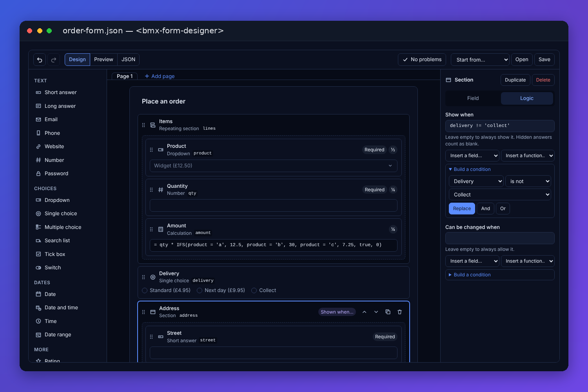Click the Delivery field drag handle
This screenshot has width=588, height=392.
(143, 277)
